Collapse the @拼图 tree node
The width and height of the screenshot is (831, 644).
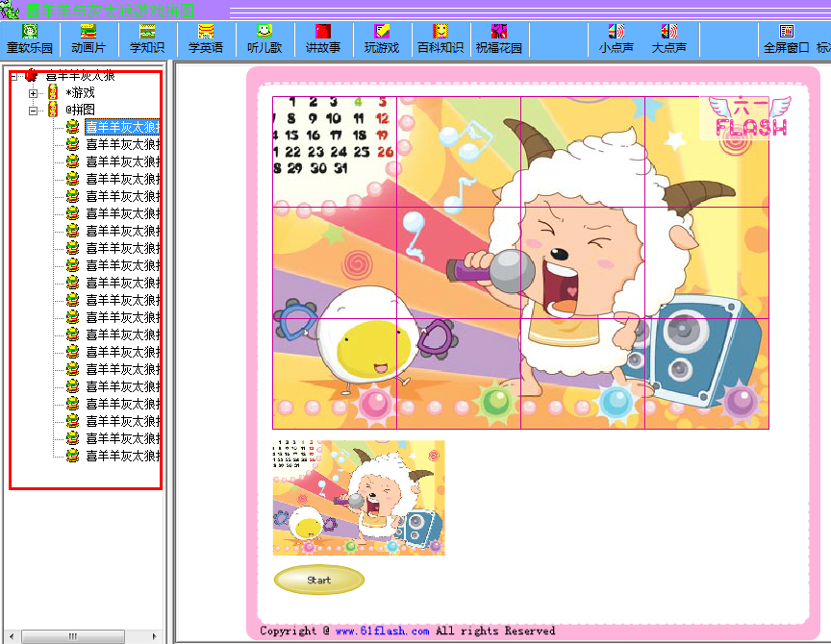[x=34, y=111]
